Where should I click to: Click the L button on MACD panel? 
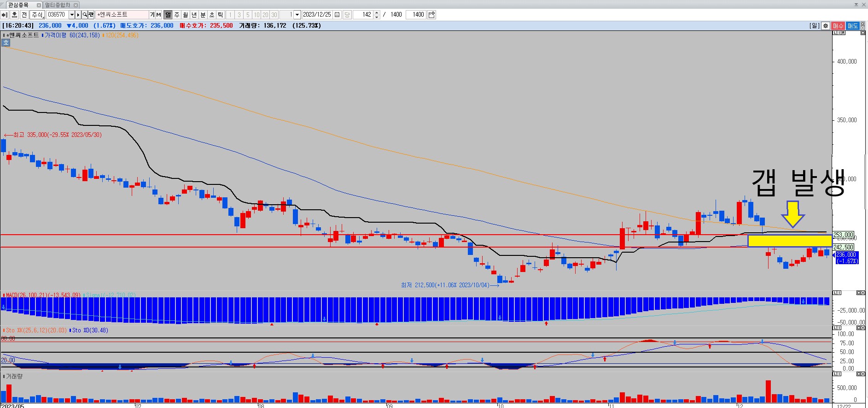click(834, 293)
